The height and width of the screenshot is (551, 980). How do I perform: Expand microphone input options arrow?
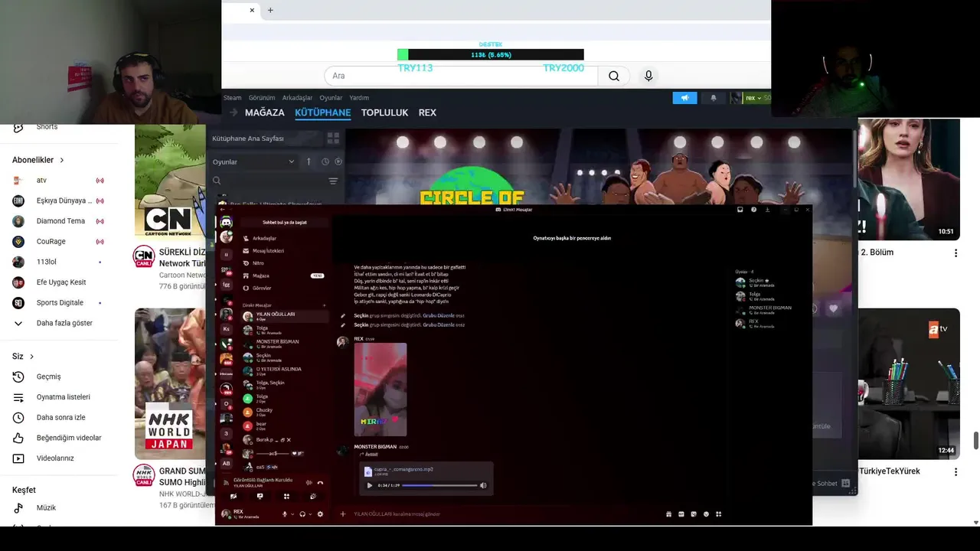292,514
